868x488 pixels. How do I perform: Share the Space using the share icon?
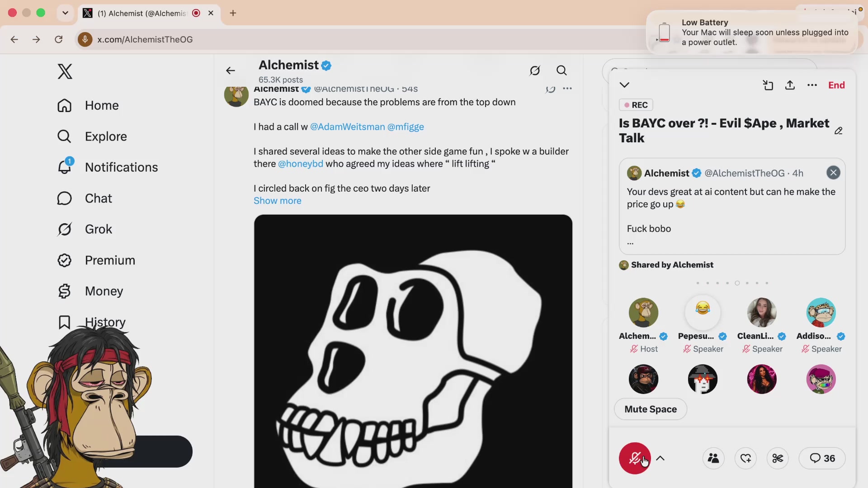point(790,85)
